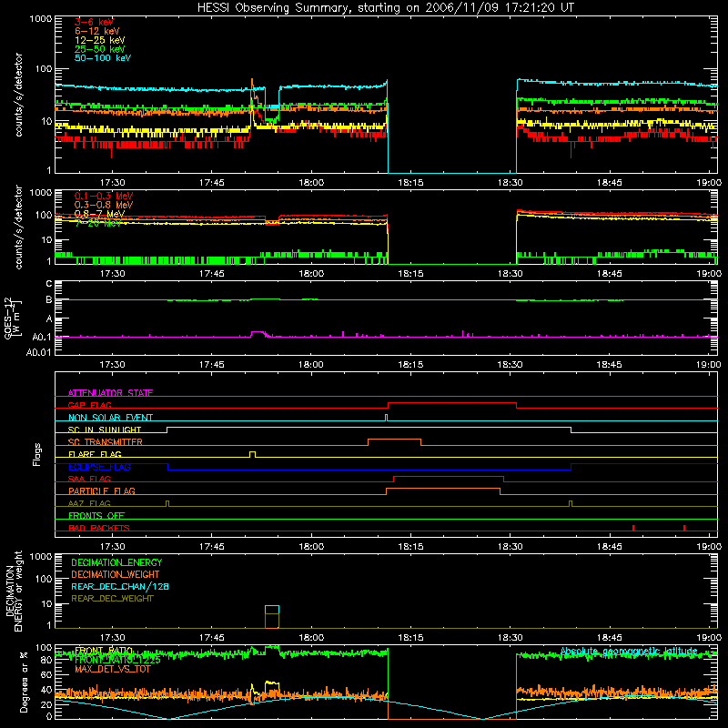
Task: Click the green 25-50 keV legend entry
Action: coord(100,49)
